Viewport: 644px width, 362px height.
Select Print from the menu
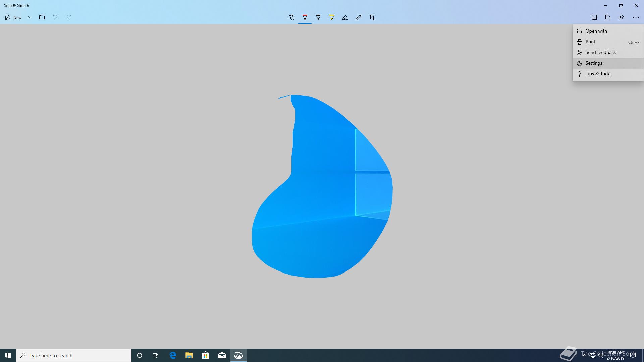pyautogui.click(x=608, y=42)
